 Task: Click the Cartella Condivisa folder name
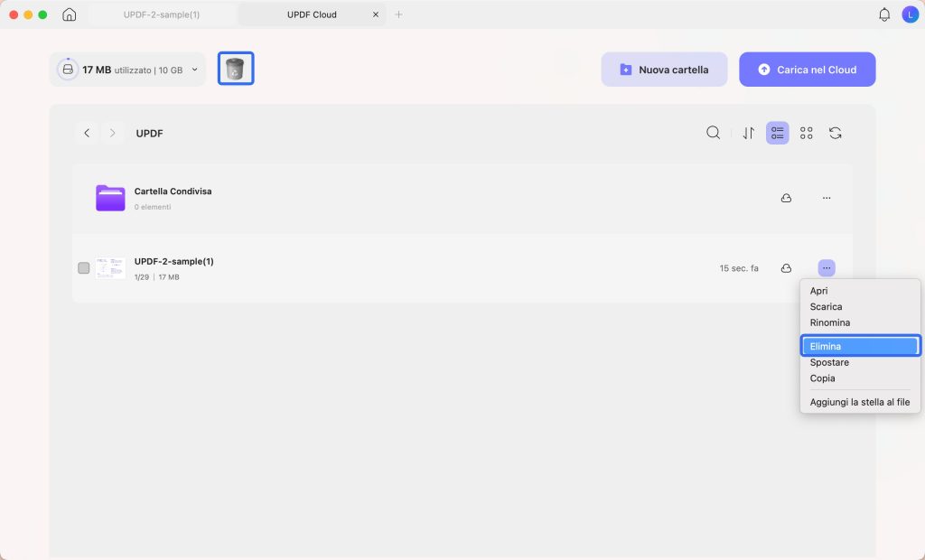(173, 191)
